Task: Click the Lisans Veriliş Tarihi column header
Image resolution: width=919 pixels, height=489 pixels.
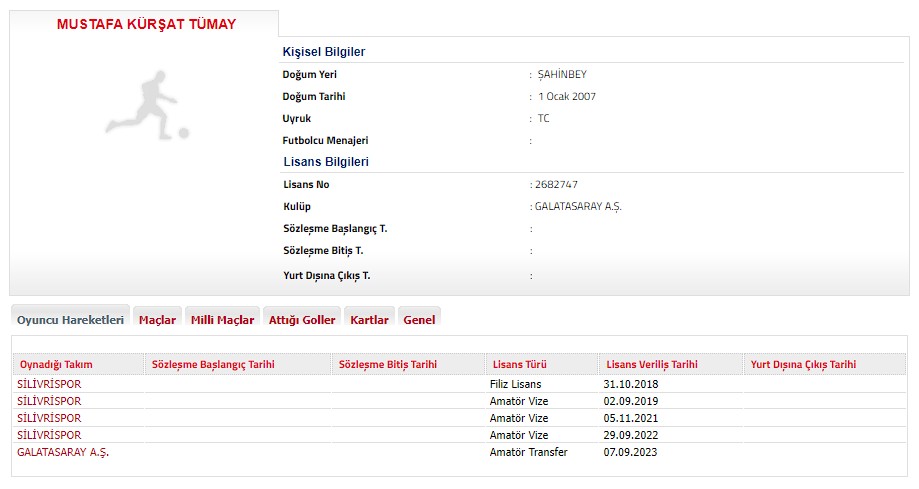Action: point(651,365)
